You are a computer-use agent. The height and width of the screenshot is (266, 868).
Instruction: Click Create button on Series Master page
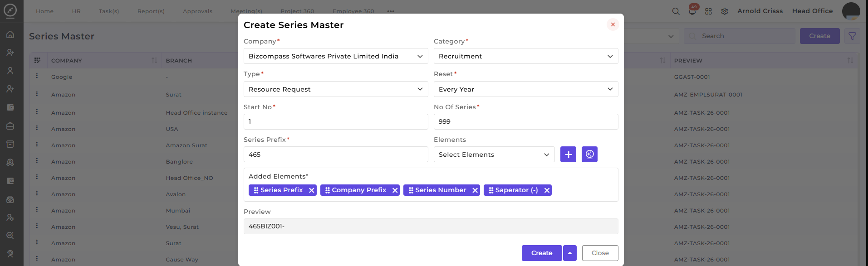819,36
